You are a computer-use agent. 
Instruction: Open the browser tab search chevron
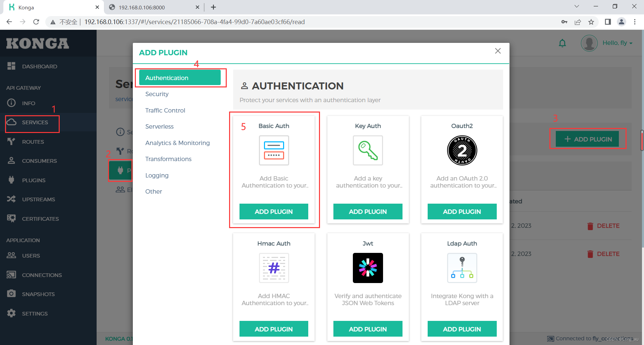[576, 6]
